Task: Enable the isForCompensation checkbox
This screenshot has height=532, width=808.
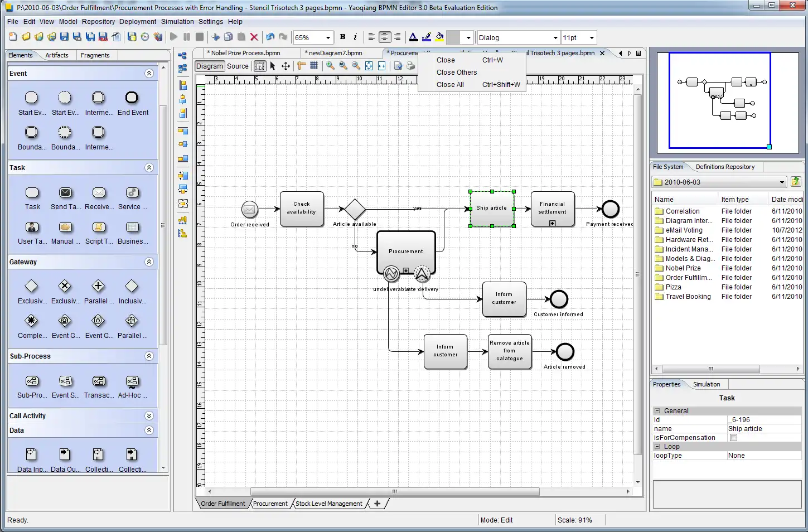Action: [x=733, y=438]
